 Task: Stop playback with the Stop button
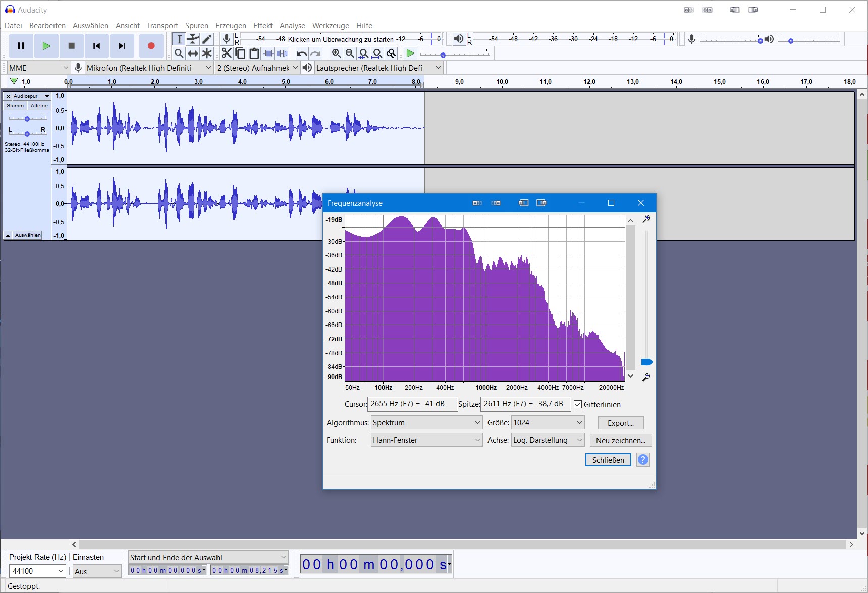[72, 46]
